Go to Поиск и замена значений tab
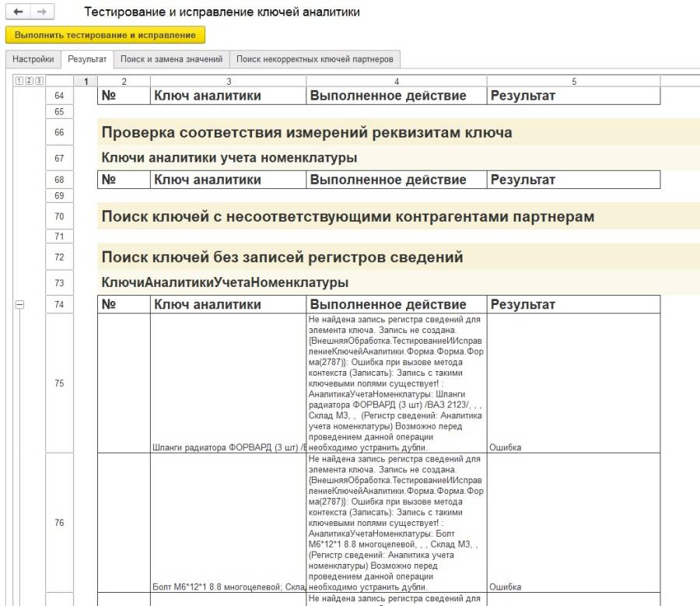The image size is (700, 606). point(171,59)
